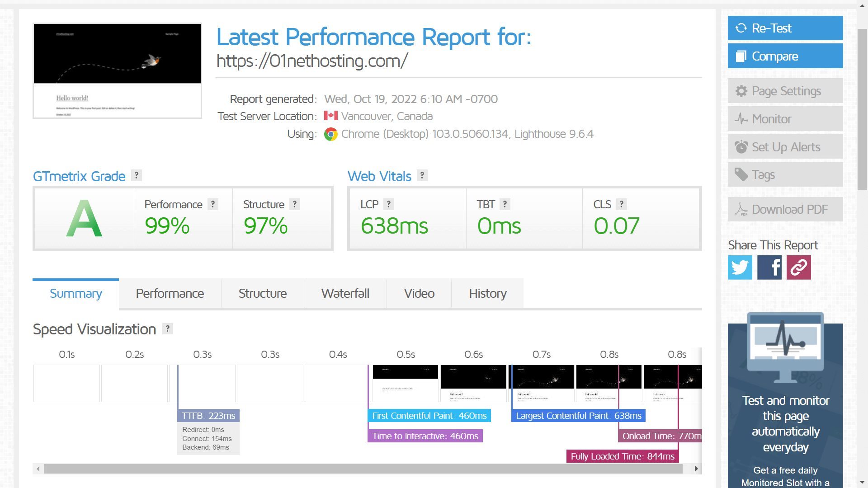Open the History tab
Image resolution: width=868 pixels, height=488 pixels.
pyautogui.click(x=488, y=294)
